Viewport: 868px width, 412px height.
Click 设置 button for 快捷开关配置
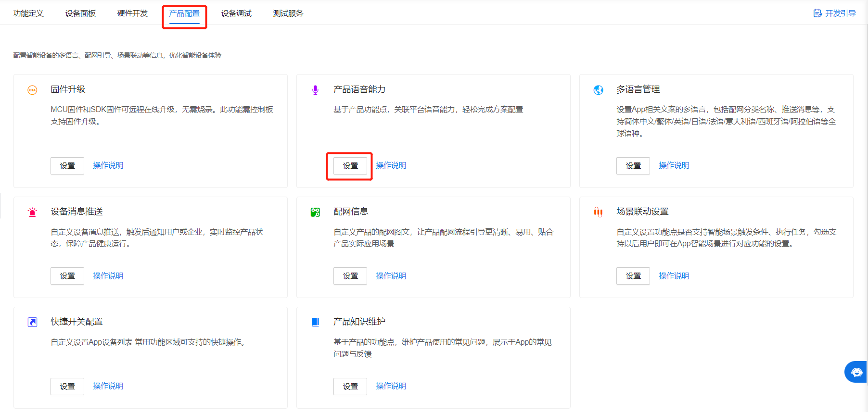[x=67, y=387]
